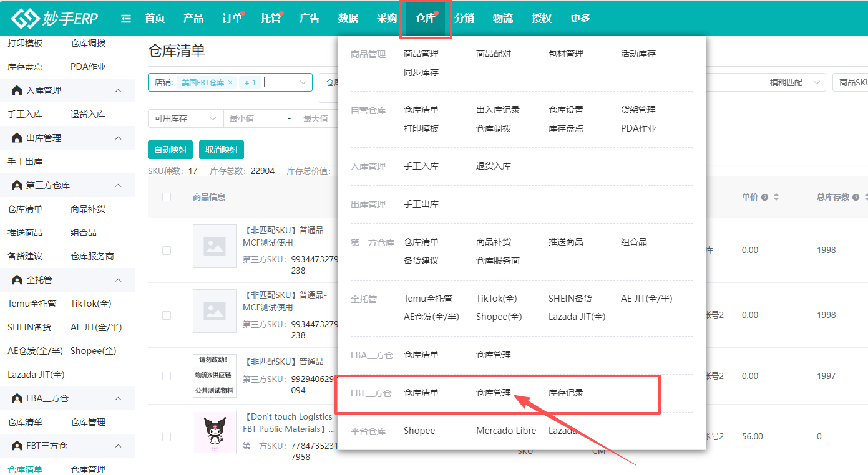Open 商品补货 in the left sidebar
The height and width of the screenshot is (475, 868).
tap(88, 209)
